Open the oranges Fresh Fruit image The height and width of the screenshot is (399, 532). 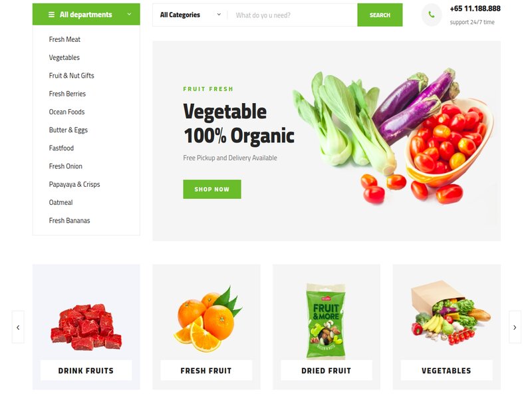[207, 320]
